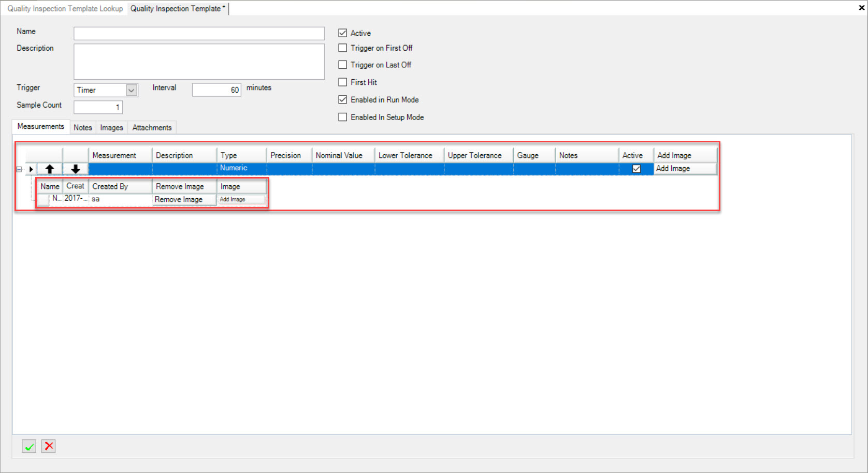The width and height of the screenshot is (868, 473).
Task: Enable Trigger on First Off
Action: 342,48
